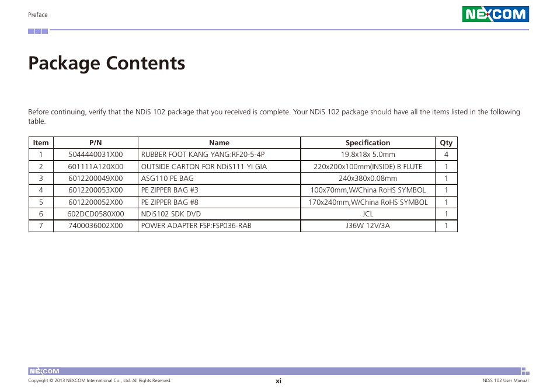This screenshot has width=557, height=392.
Task: Click 'NDiS102 SDK DVD' name cell
Action: click(219, 214)
